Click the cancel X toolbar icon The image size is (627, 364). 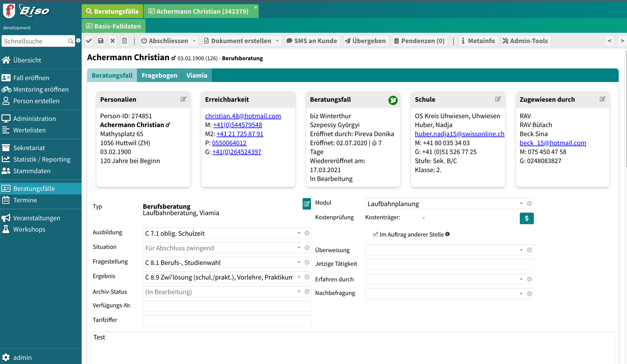(112, 41)
